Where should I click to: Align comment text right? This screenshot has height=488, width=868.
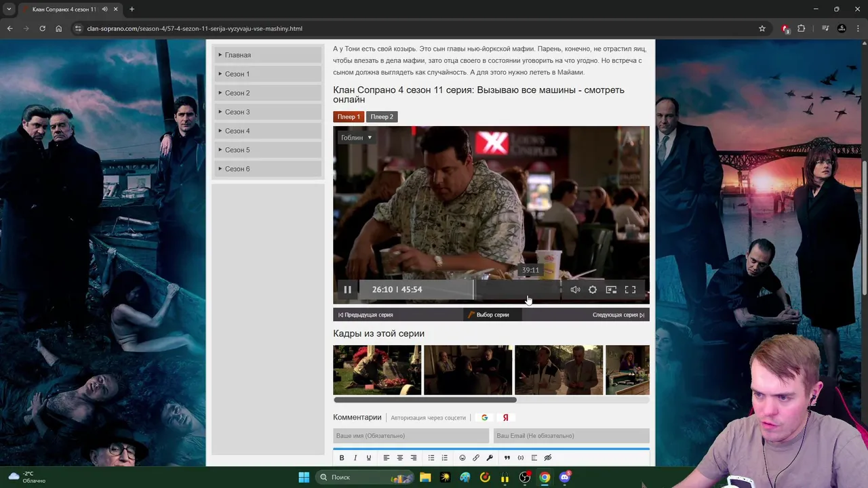tap(414, 457)
